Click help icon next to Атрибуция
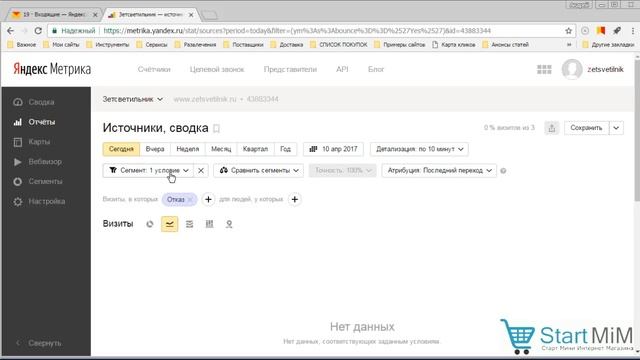 503,171
